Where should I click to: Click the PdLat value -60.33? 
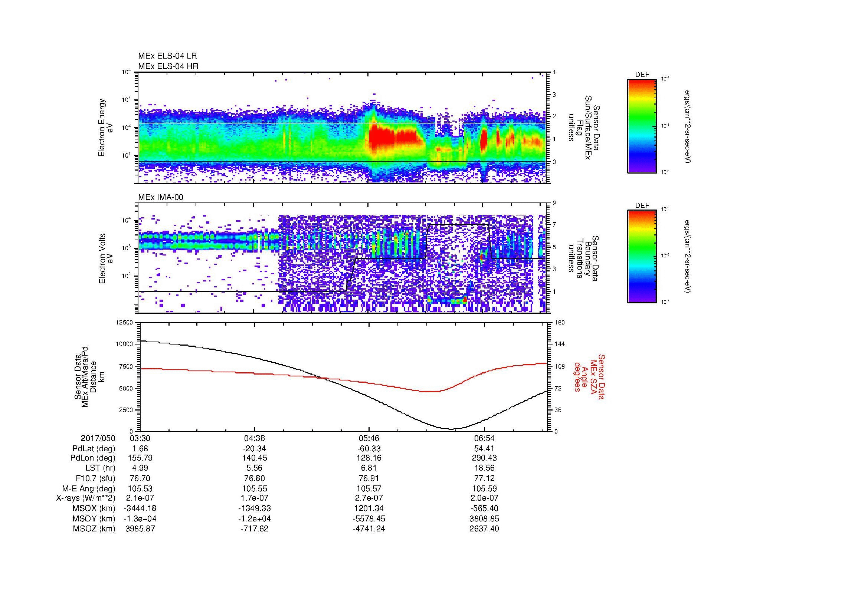pyautogui.click(x=369, y=449)
